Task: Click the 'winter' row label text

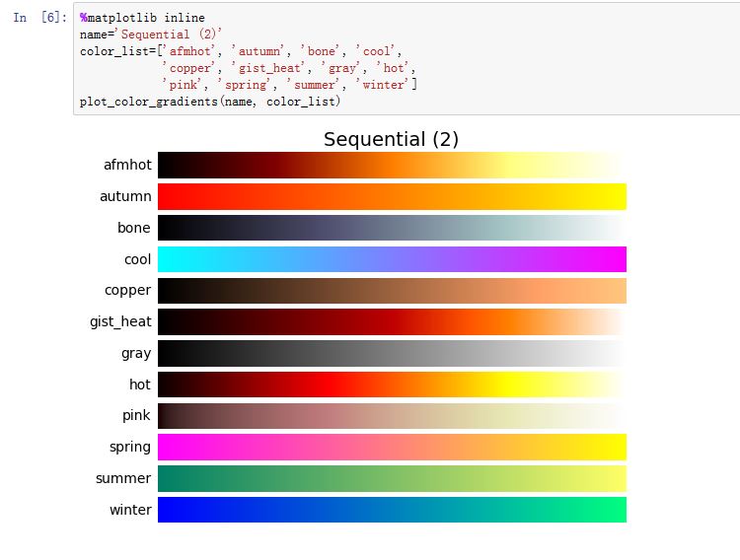Action: pyautogui.click(x=130, y=510)
